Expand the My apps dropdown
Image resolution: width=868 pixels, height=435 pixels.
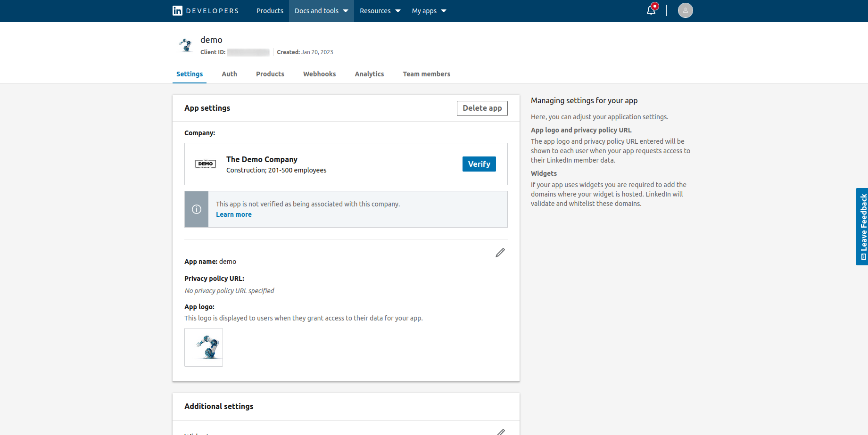[x=429, y=11]
